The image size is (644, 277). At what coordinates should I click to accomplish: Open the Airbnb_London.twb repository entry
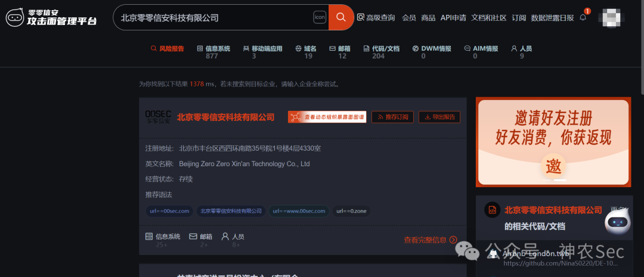click(x=535, y=254)
